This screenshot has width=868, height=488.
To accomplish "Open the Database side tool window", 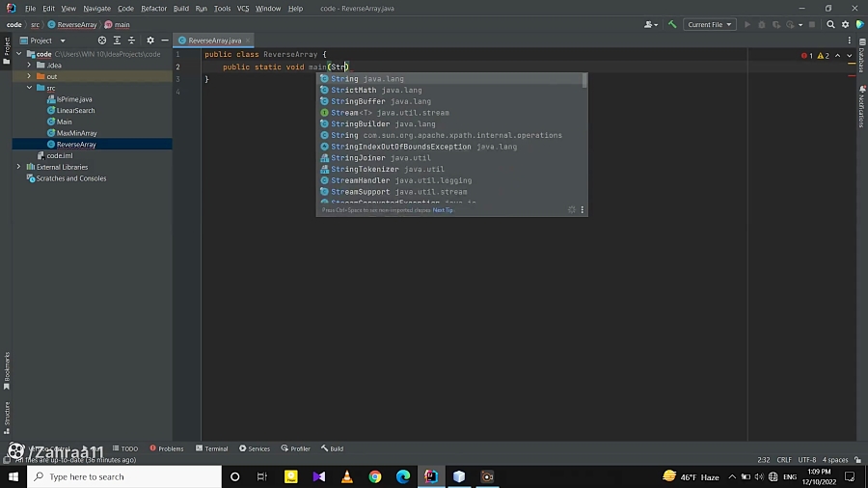I will click(861, 61).
